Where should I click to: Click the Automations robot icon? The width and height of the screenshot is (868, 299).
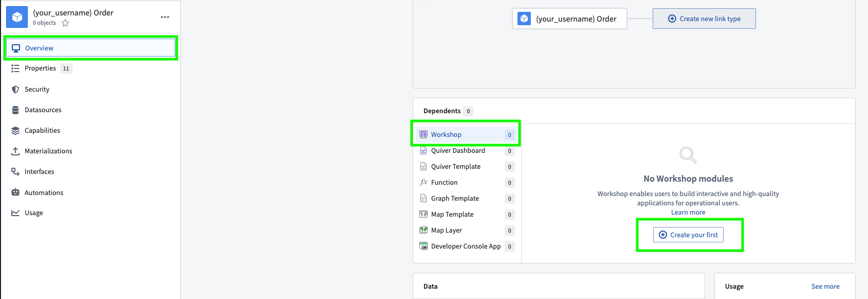15,192
